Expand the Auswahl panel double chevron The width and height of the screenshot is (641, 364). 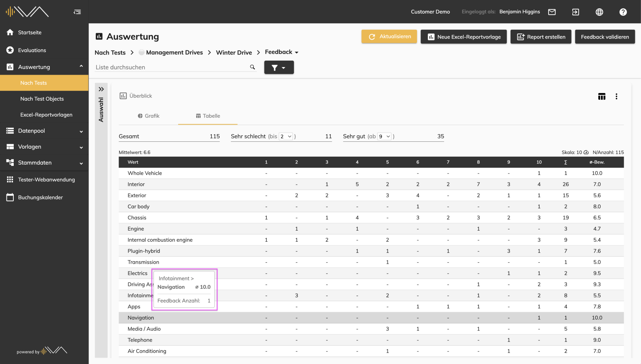(x=101, y=89)
